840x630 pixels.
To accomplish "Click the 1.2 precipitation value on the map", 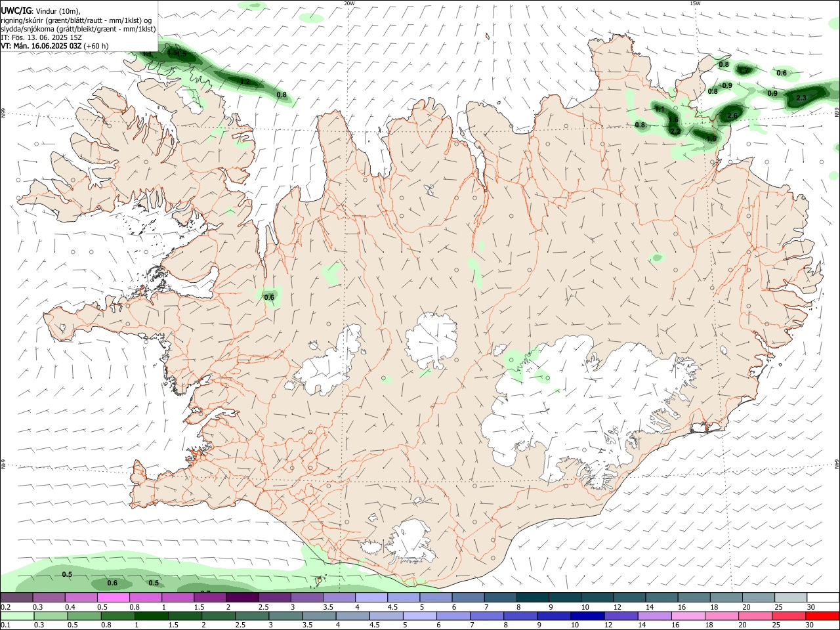I will [245, 81].
